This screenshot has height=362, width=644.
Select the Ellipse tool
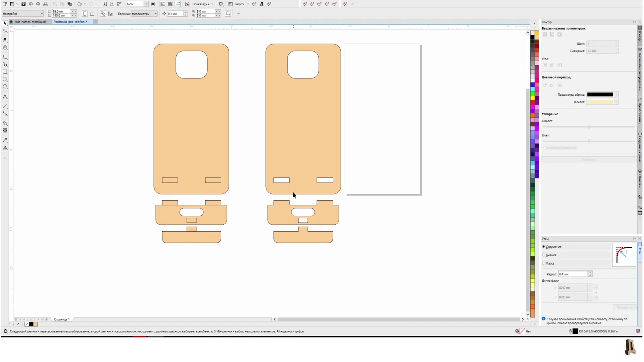[5, 79]
